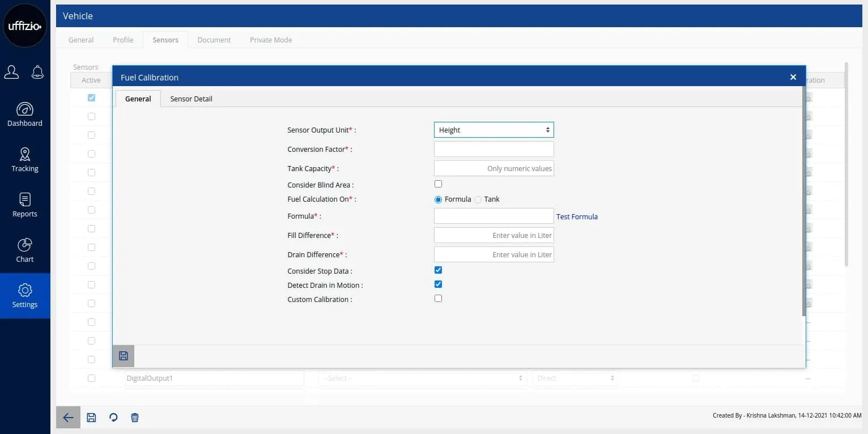
Task: Open the Dashboard from the sidebar
Action: click(x=25, y=114)
